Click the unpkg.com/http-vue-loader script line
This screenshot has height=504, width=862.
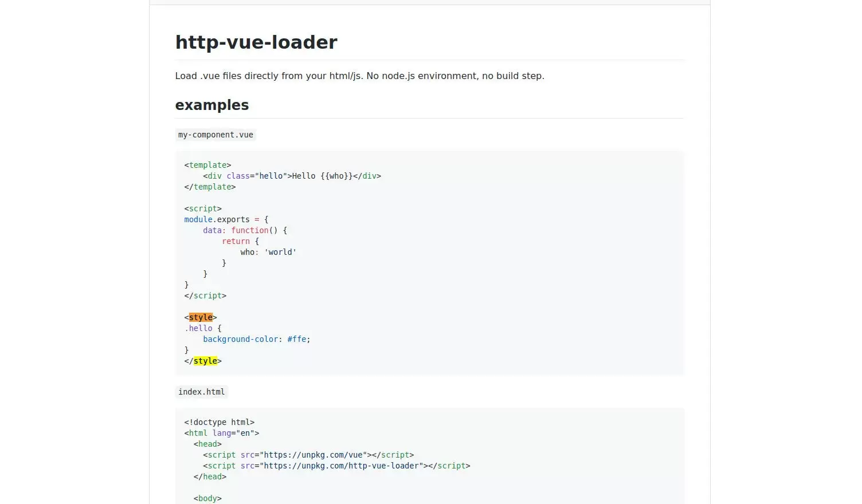click(336, 466)
